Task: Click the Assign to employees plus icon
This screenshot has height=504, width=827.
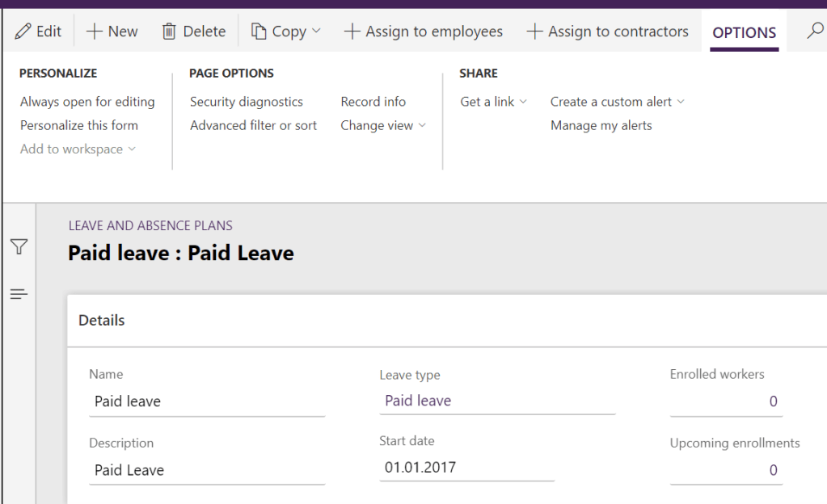Action: tap(352, 31)
